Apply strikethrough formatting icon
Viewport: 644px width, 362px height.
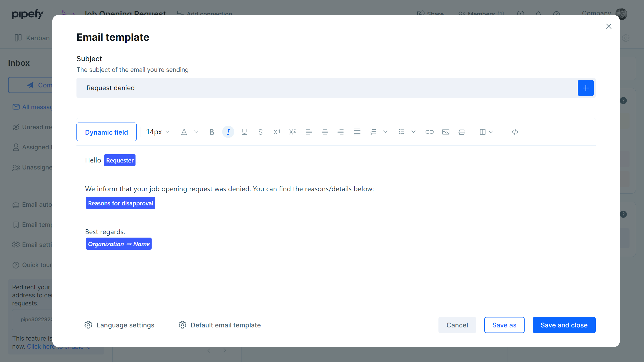pyautogui.click(x=260, y=132)
